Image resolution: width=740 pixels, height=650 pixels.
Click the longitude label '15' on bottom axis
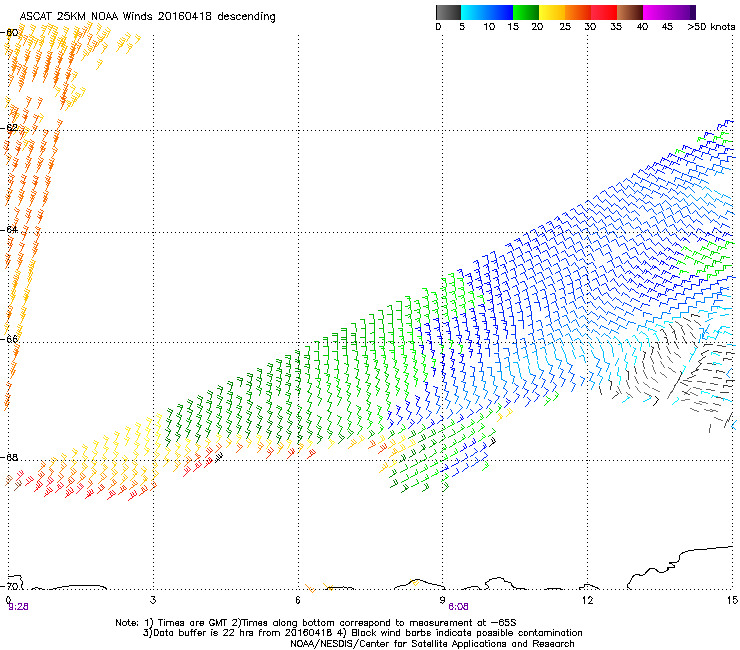tap(732, 600)
